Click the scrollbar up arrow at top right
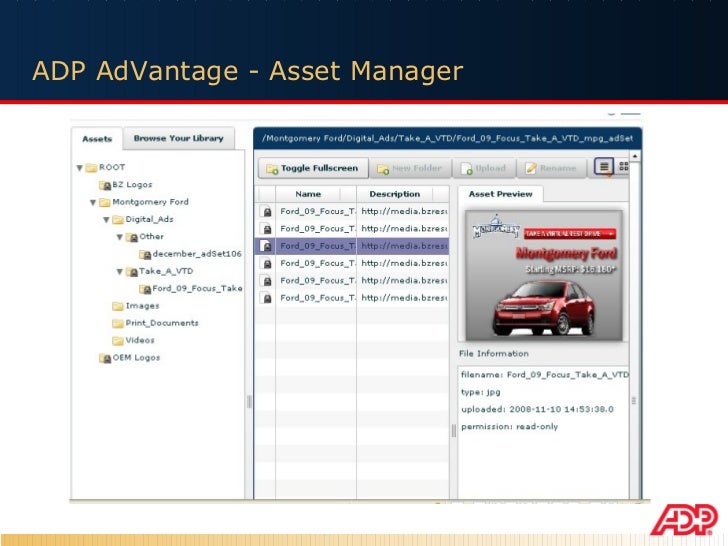 pos(635,156)
